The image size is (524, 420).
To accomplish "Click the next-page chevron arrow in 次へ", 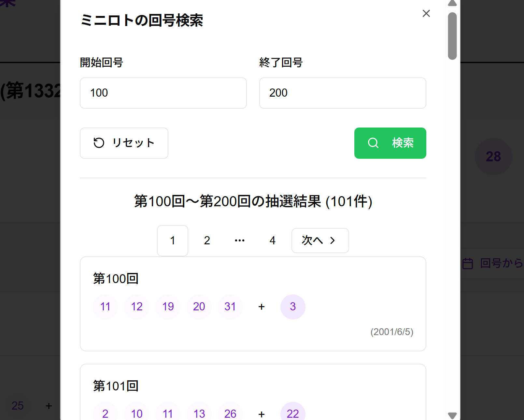I will click(x=333, y=240).
